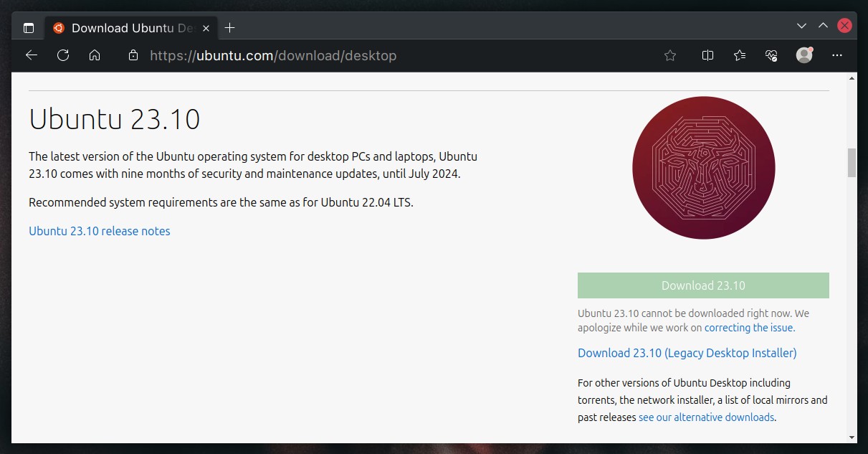868x454 pixels.
Task: Click the Ubuntu 23.10 heading
Action: coord(115,119)
